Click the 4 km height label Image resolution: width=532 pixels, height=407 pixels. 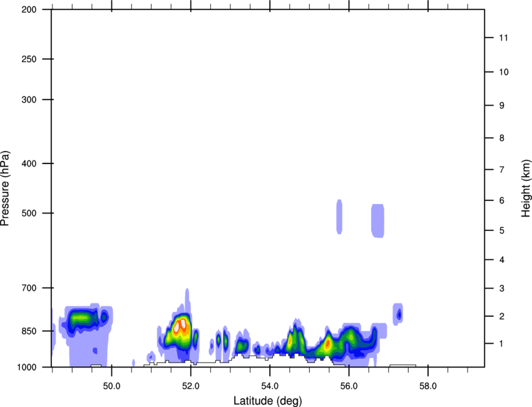coord(502,260)
